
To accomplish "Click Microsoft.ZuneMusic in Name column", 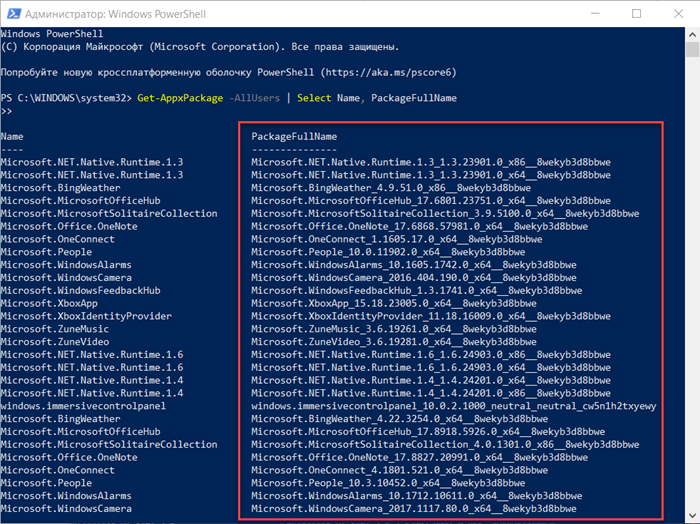I will pos(55,329).
